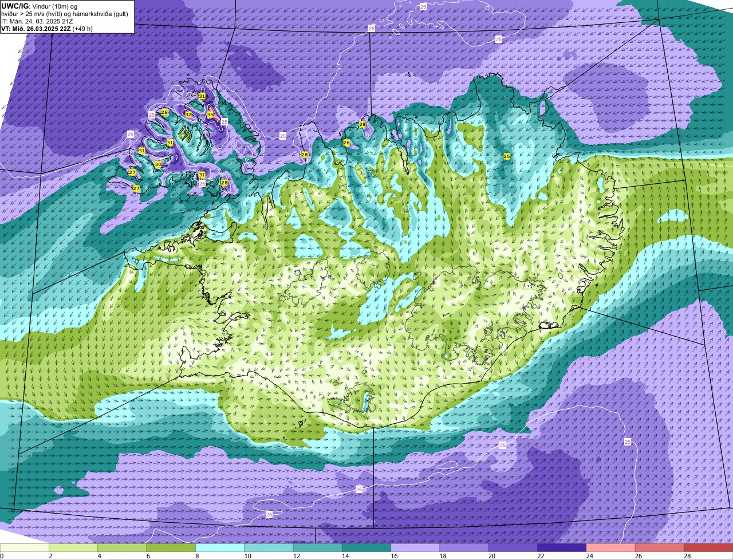Click the legend tick label "10"
The height and width of the screenshot is (560, 733).
(x=247, y=556)
